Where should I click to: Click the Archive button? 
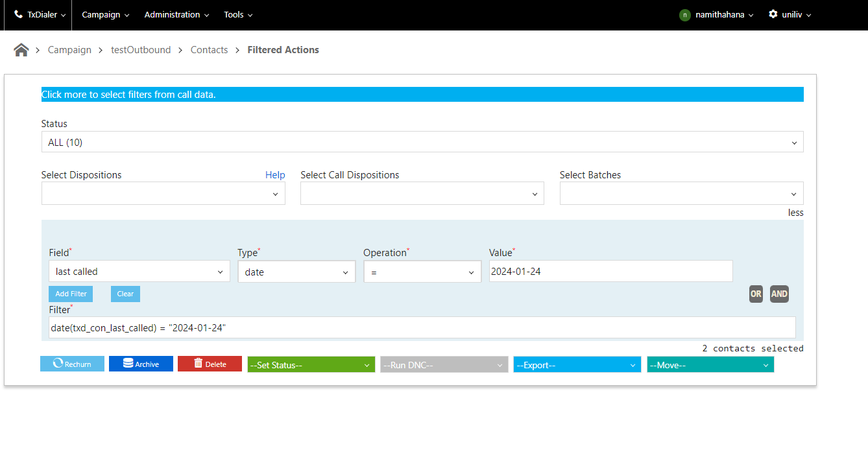pos(141,364)
